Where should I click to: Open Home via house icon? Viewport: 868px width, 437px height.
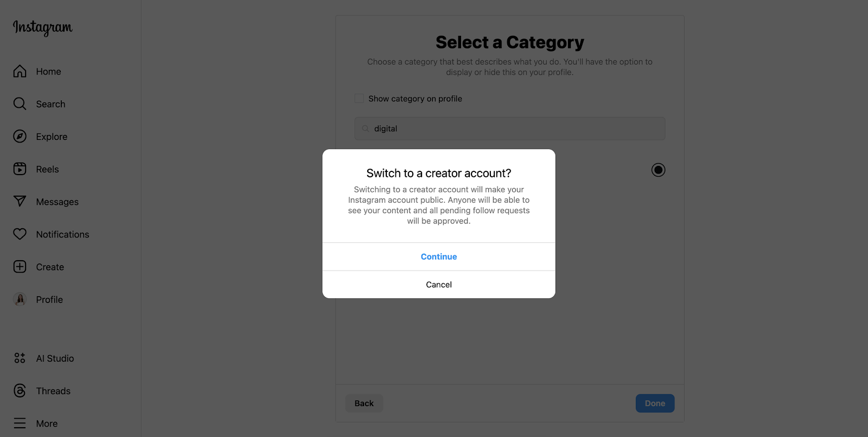pos(20,72)
